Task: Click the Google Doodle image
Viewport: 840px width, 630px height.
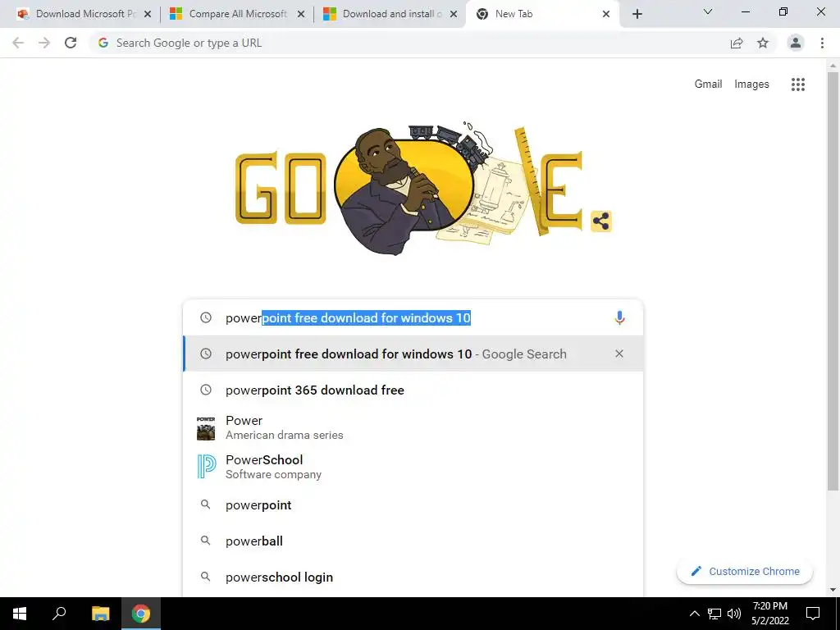Action: pyautogui.click(x=409, y=188)
